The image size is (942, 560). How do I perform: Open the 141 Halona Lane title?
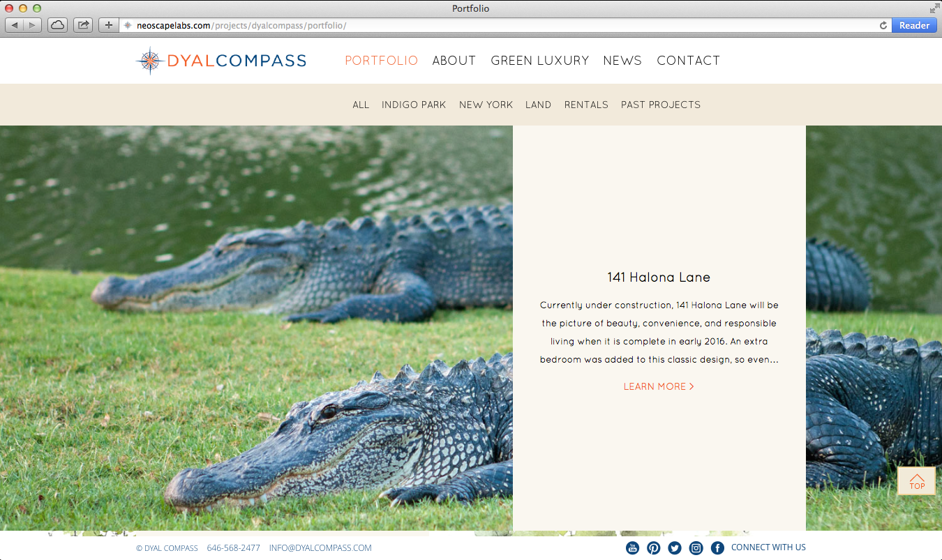[659, 277]
